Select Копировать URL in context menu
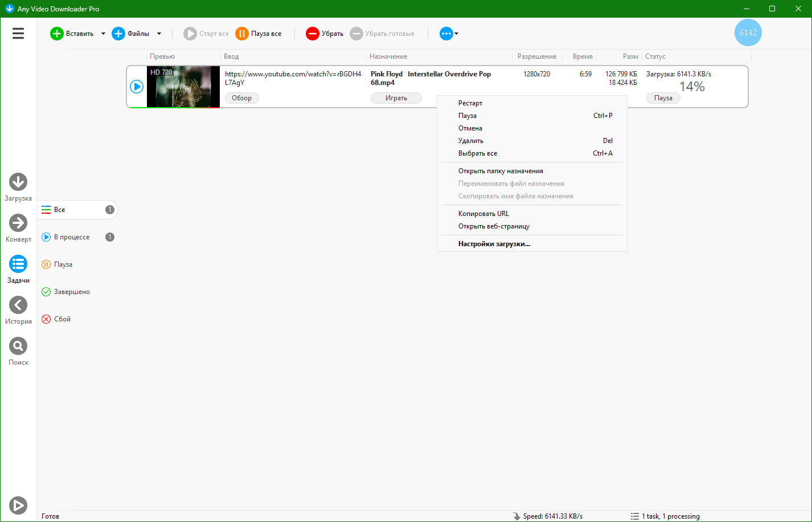 tap(483, 214)
